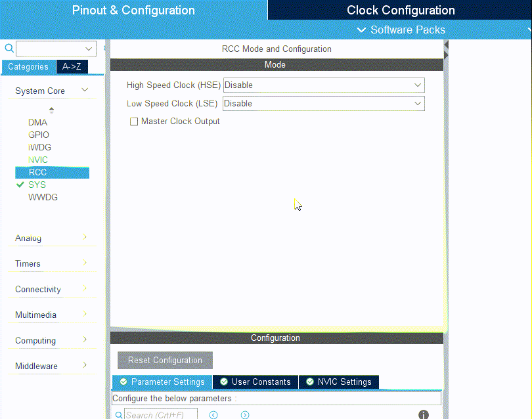Click the parameter search magnifier icon

(x=119, y=414)
